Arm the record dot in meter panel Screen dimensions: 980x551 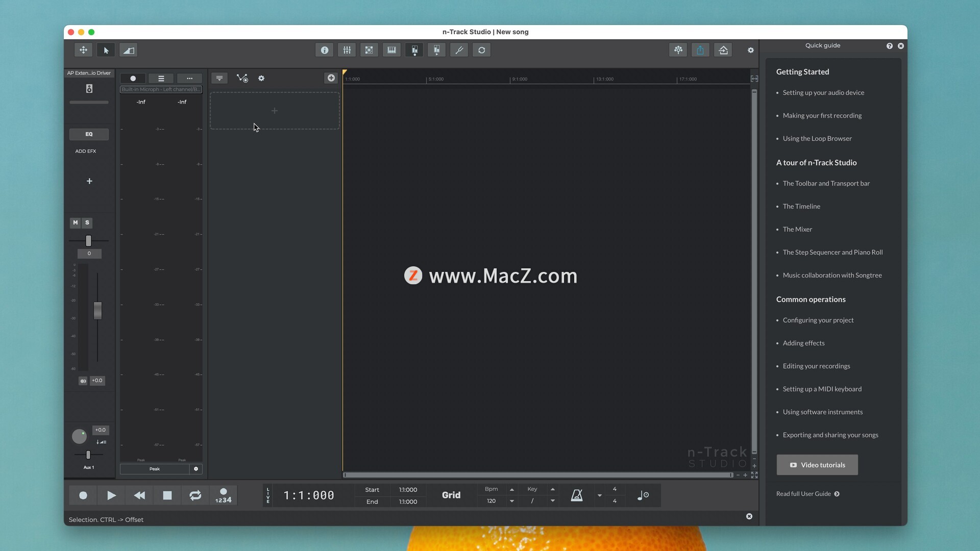(133, 79)
